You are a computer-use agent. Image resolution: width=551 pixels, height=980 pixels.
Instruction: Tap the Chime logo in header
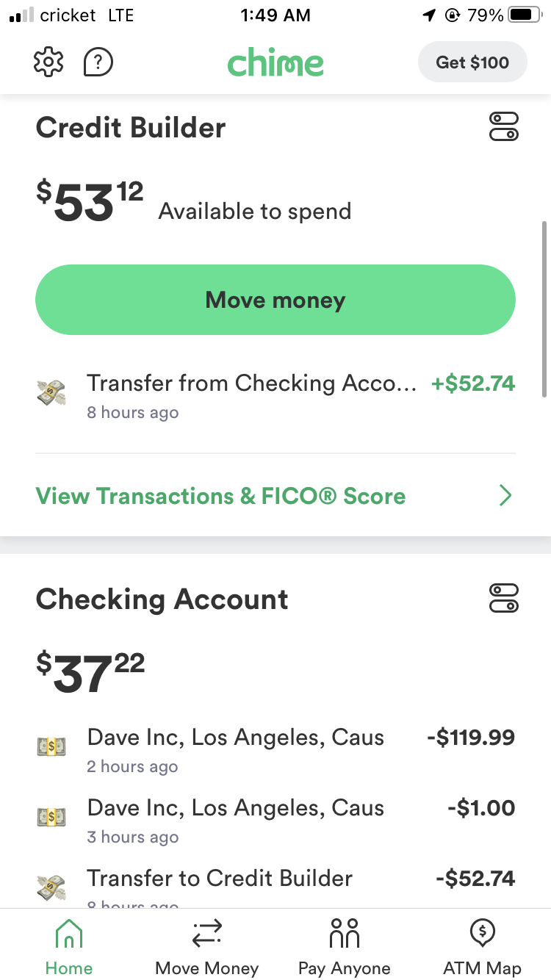[275, 63]
